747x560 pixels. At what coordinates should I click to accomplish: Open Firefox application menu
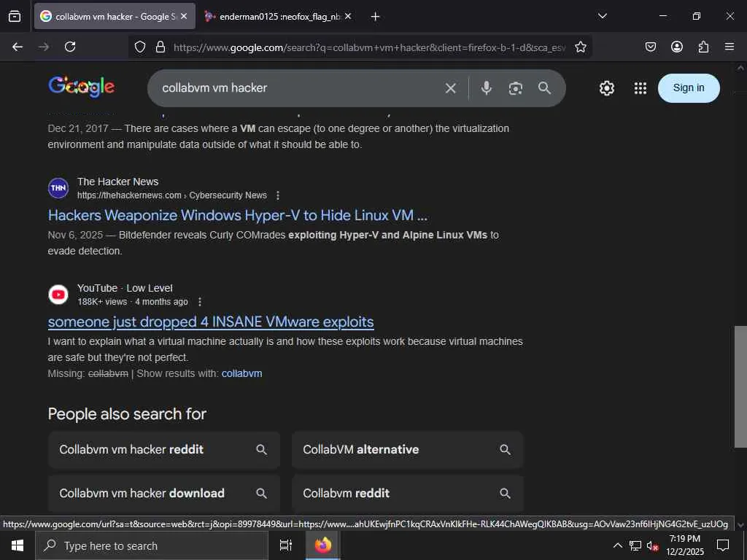pyautogui.click(x=729, y=47)
